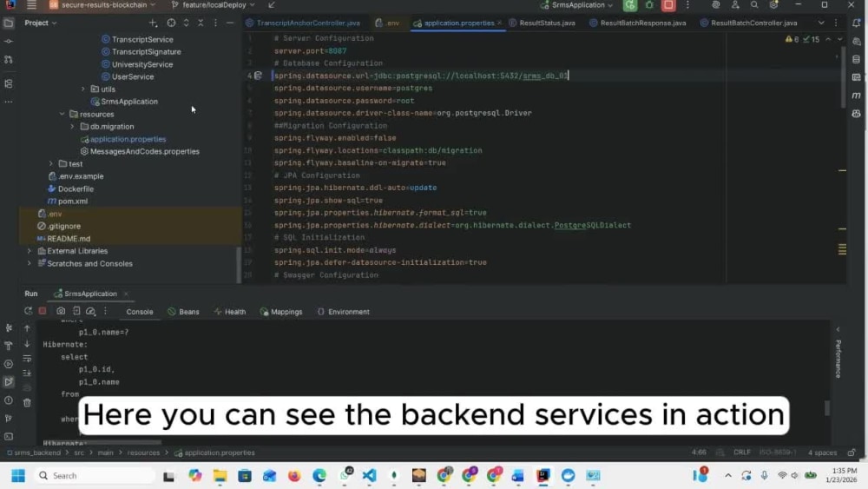Open Search Everywhere magnifier icon
The height and width of the screenshot is (489, 868).
(x=754, y=5)
